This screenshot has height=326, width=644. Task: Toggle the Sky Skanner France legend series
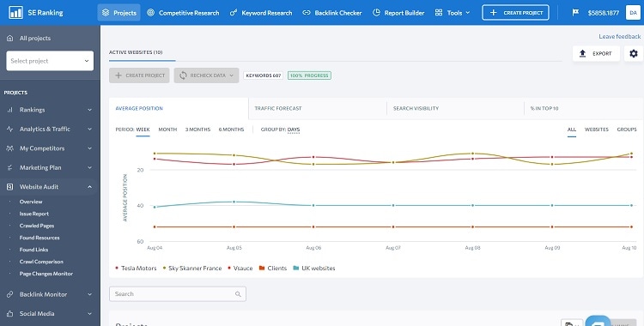pos(192,269)
